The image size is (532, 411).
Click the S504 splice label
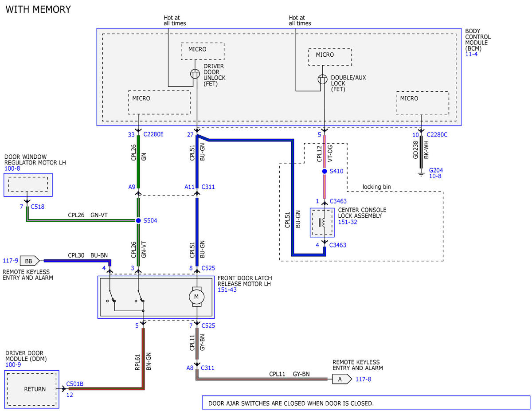coord(151,220)
